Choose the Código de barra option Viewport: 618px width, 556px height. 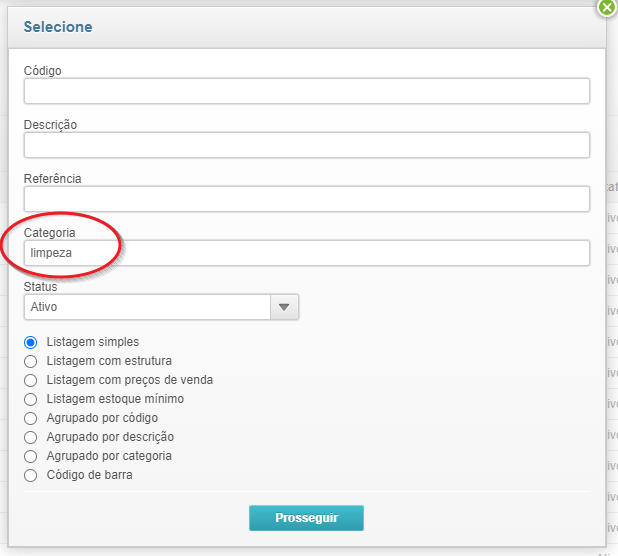click(x=31, y=475)
